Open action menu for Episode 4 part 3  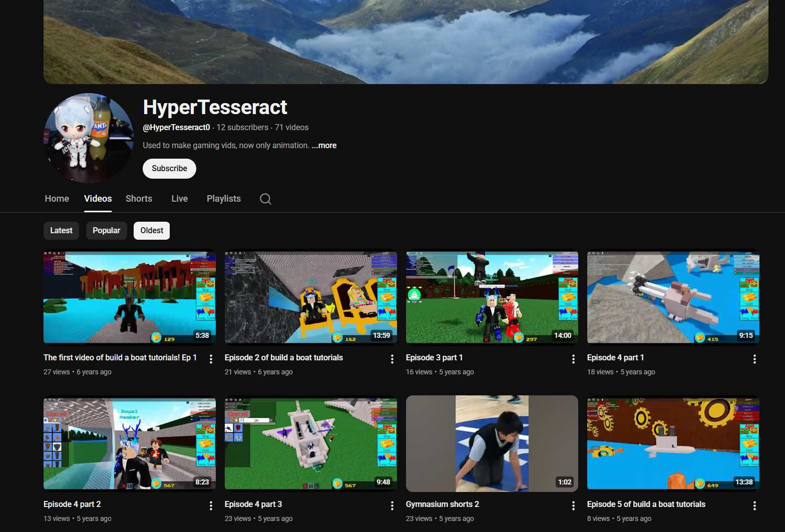point(392,505)
